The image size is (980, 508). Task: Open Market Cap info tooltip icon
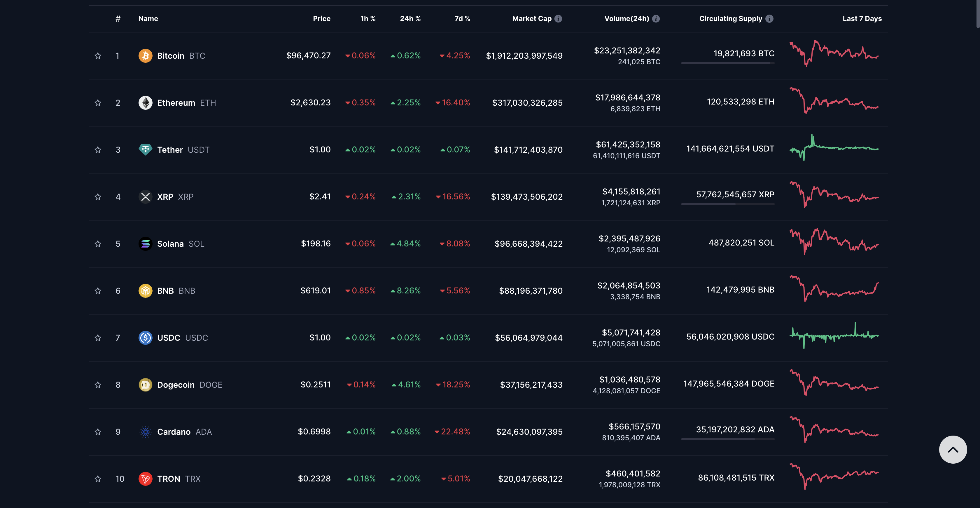[x=558, y=19]
